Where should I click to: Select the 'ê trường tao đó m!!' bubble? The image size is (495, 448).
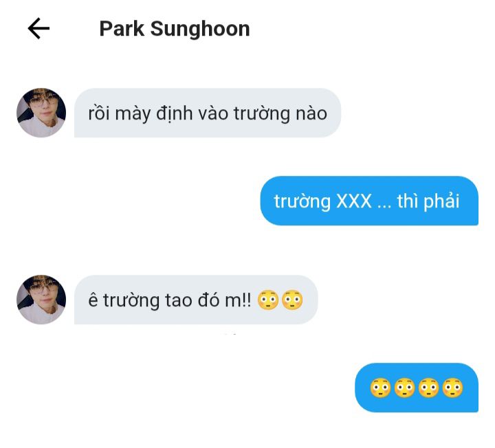point(196,300)
